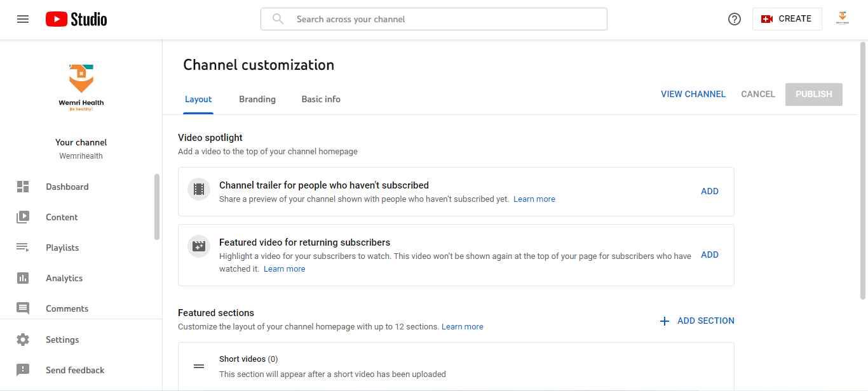Switch to the Basic info tab
Viewport: 868px width, 391px height.
(x=321, y=99)
